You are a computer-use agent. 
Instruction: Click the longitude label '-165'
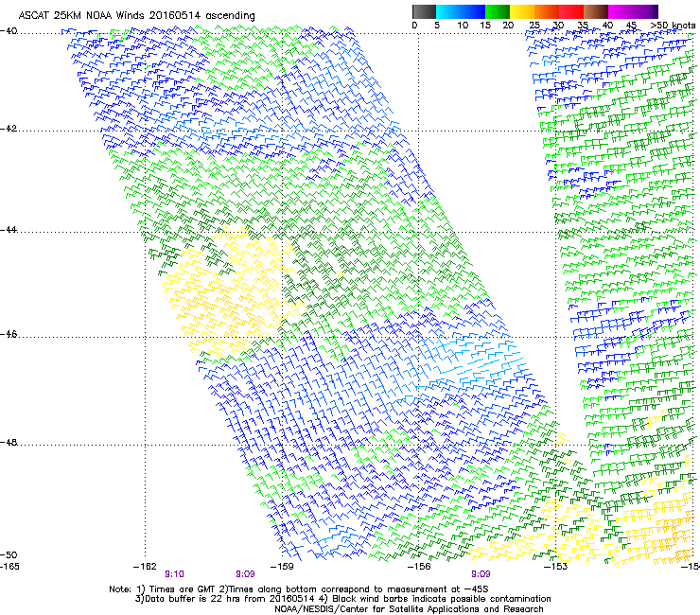coord(9,567)
